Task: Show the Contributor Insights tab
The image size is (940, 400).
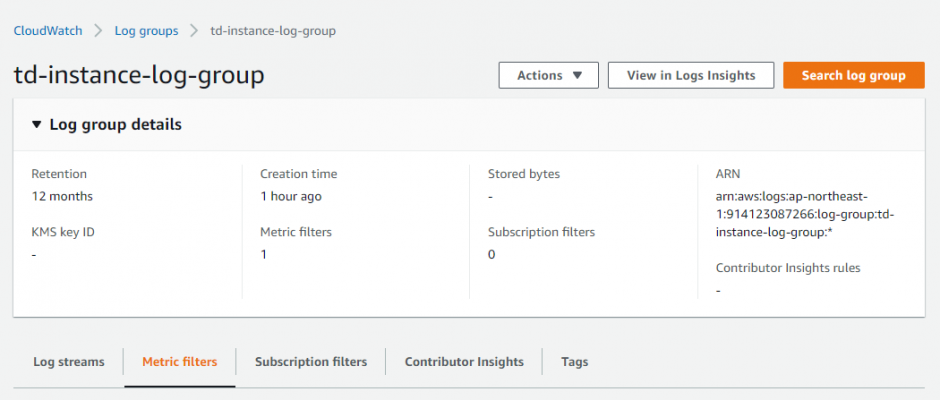Action: coord(464,362)
